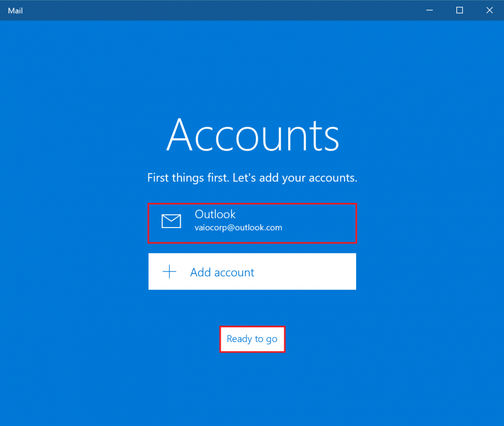504x426 pixels.
Task: Select the Outlook account name label
Action: pos(215,214)
